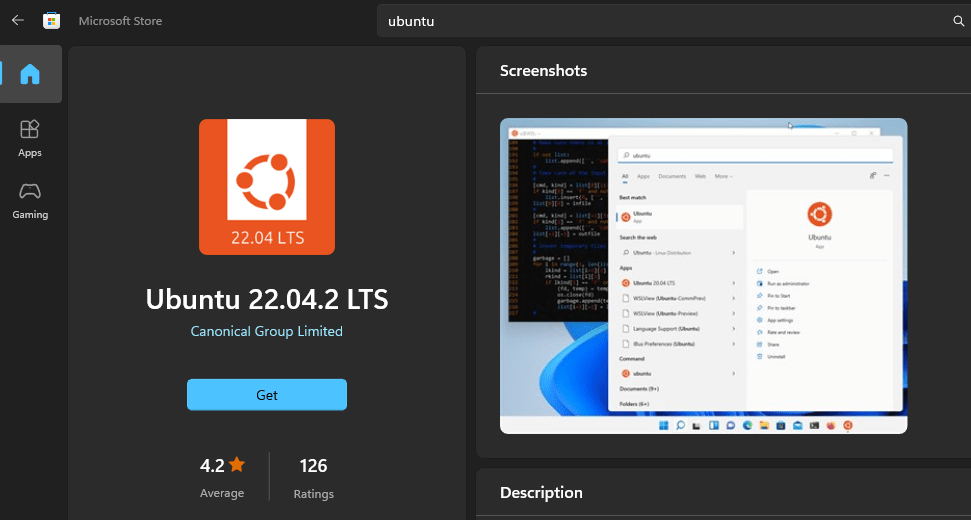Click the Microsoft Store logo icon

pyautogui.click(x=51, y=21)
